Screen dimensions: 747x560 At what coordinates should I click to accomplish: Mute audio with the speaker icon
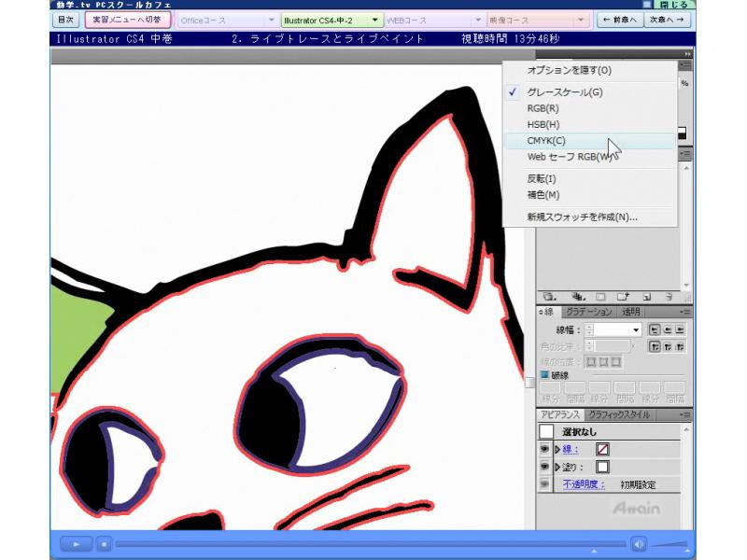pos(639,543)
